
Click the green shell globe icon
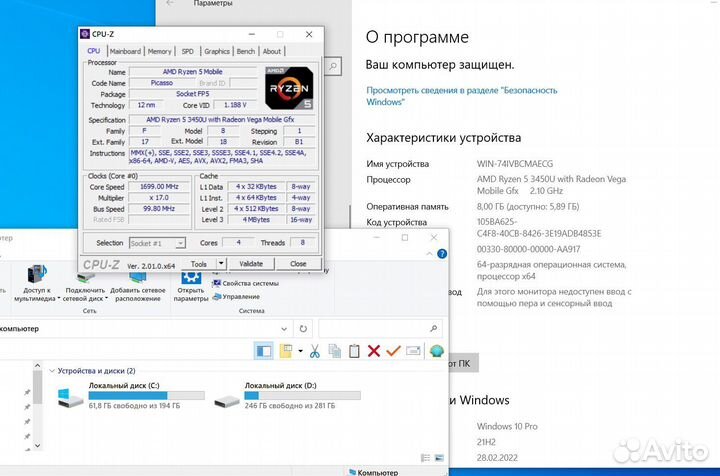click(x=437, y=352)
